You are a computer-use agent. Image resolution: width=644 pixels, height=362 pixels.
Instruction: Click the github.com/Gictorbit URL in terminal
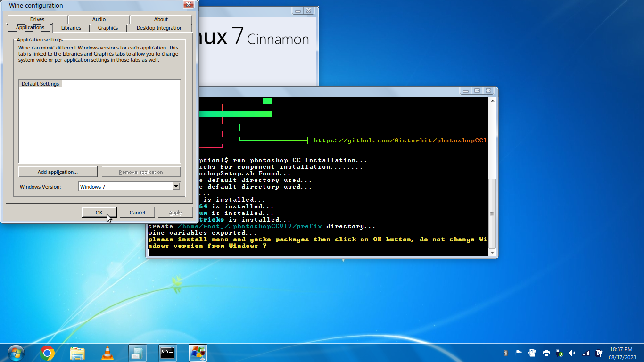(x=400, y=140)
